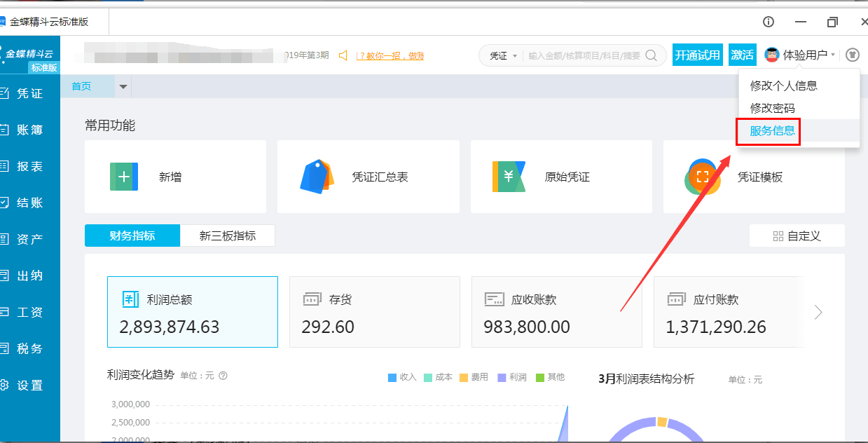
Task: Click the help question mark beside 单位
Action: (223, 376)
